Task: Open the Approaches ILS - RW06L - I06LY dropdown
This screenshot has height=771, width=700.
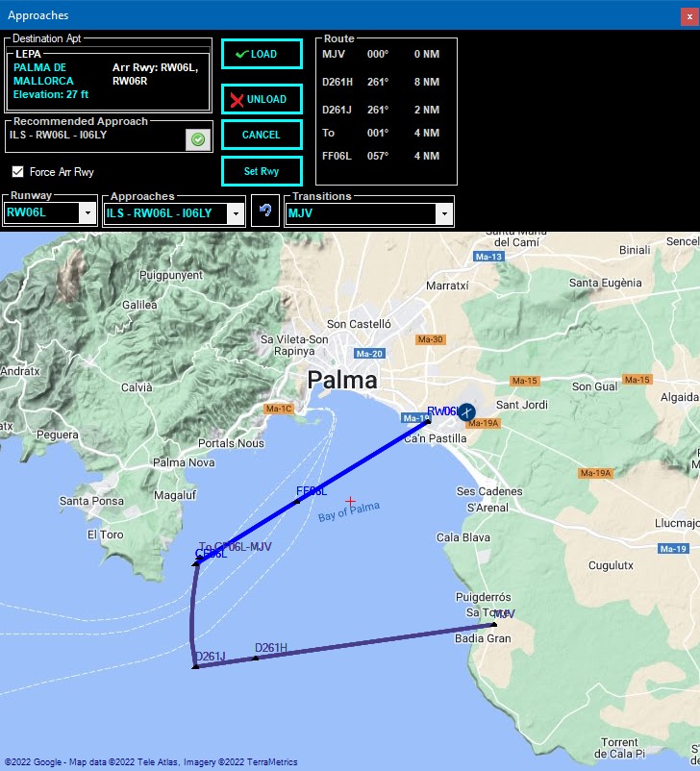Action: (x=236, y=213)
